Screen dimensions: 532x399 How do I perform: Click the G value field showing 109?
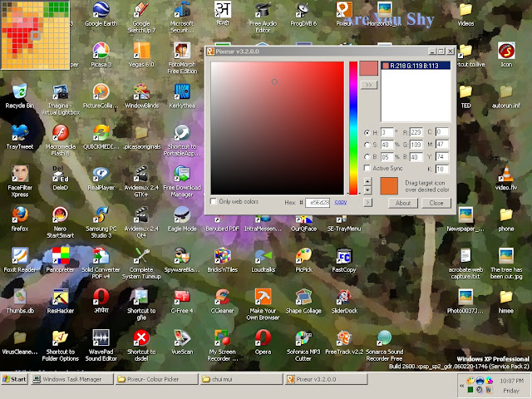tap(416, 145)
